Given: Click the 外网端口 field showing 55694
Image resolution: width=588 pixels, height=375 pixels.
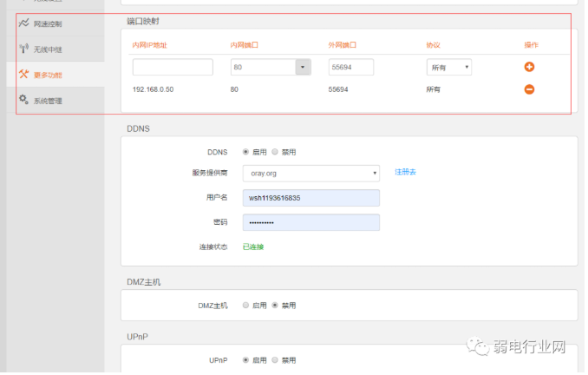Looking at the screenshot, I should tap(351, 67).
